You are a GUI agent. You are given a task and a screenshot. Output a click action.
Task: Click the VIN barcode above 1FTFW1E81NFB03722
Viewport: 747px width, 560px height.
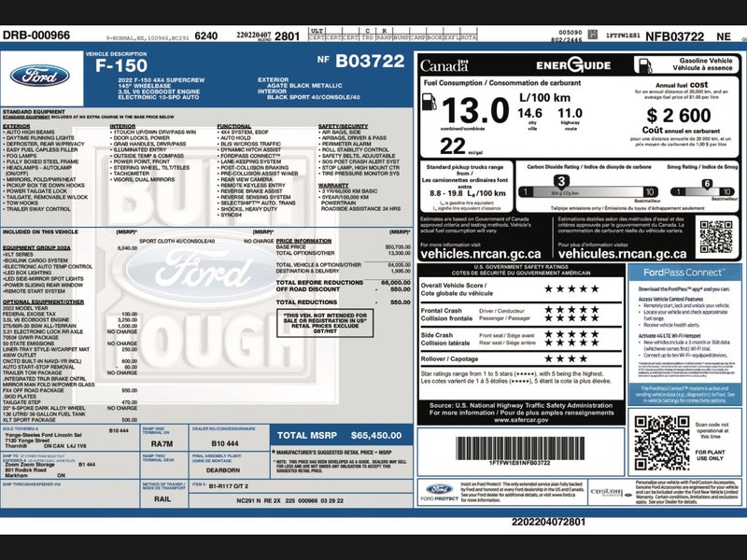point(520,448)
